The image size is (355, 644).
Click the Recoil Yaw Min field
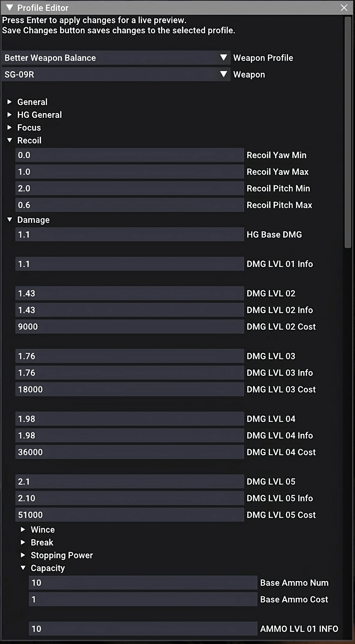[129, 155]
